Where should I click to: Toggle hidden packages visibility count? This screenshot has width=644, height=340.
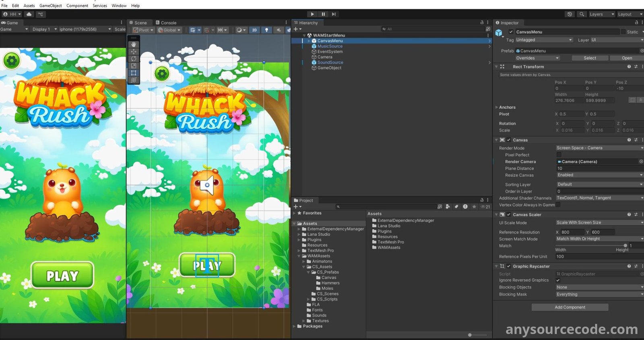tap(485, 207)
